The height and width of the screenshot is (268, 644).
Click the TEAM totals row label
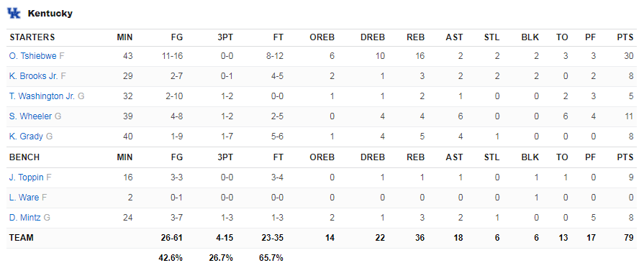tap(22, 238)
